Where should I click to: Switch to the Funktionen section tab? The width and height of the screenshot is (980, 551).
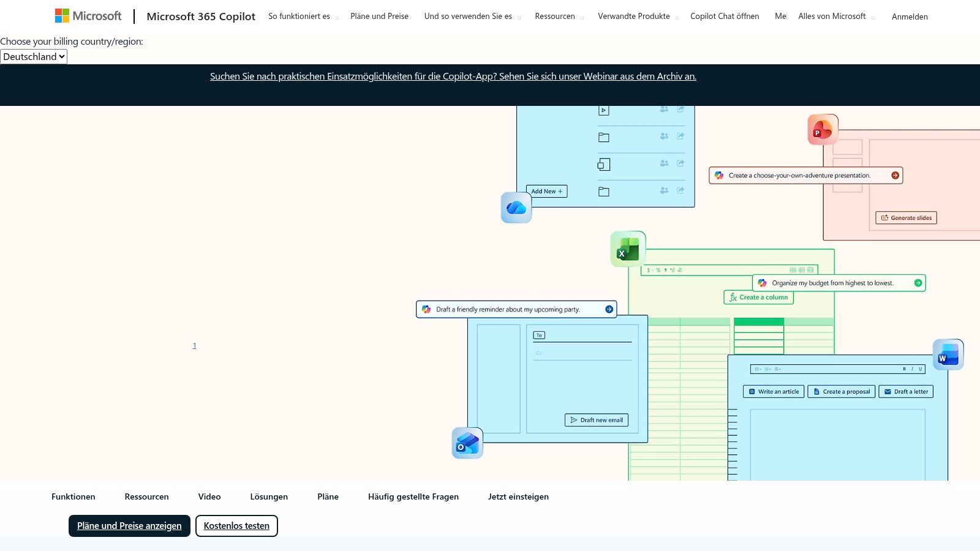pos(72,497)
